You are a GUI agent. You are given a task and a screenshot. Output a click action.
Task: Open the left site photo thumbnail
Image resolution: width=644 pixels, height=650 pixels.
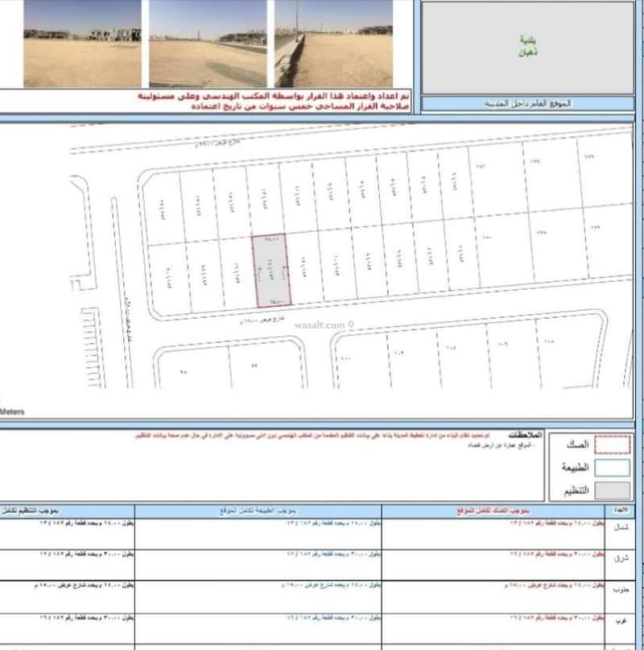tap(82, 43)
